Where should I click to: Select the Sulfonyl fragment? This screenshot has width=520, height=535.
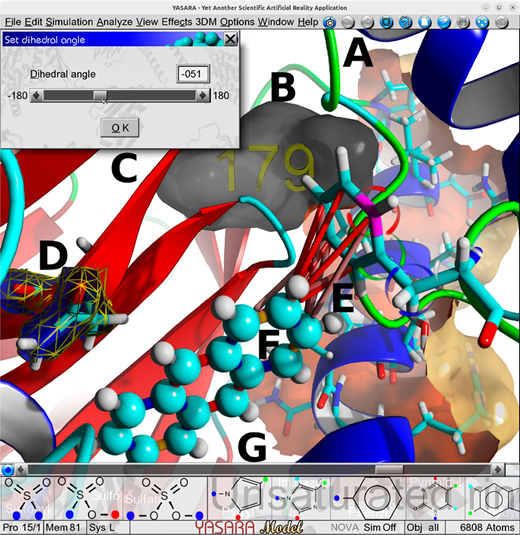(27, 498)
